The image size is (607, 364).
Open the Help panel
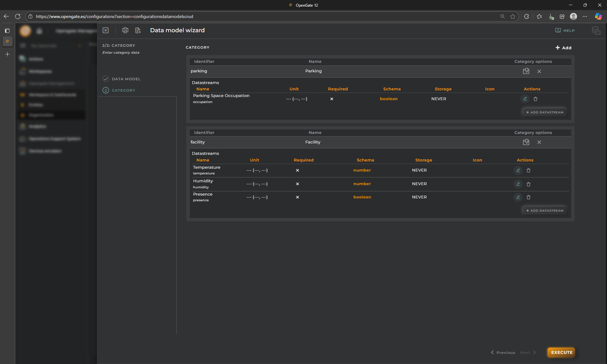(x=565, y=31)
